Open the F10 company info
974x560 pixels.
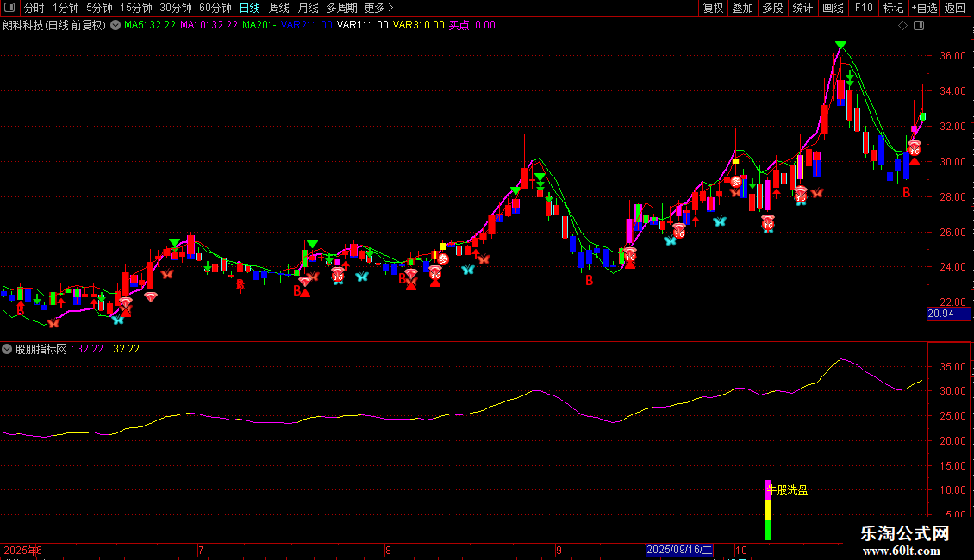point(864,8)
